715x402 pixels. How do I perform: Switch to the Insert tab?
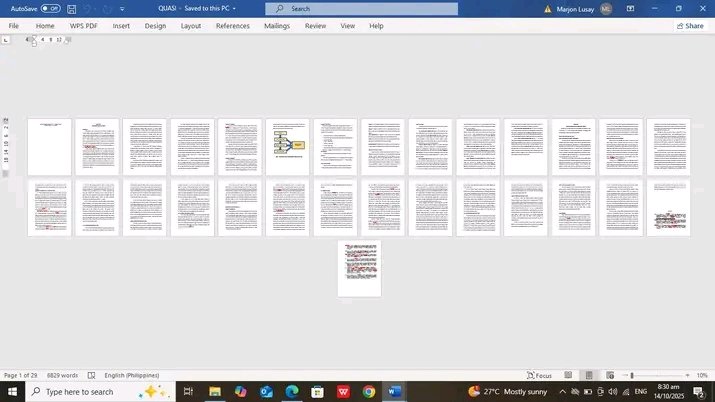[x=121, y=26]
